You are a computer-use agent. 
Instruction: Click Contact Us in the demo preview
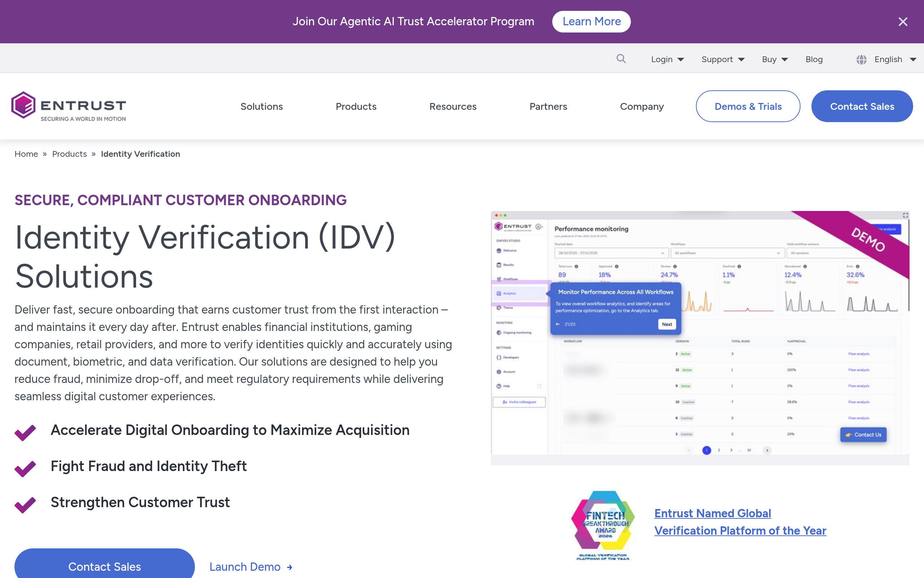[x=863, y=435]
